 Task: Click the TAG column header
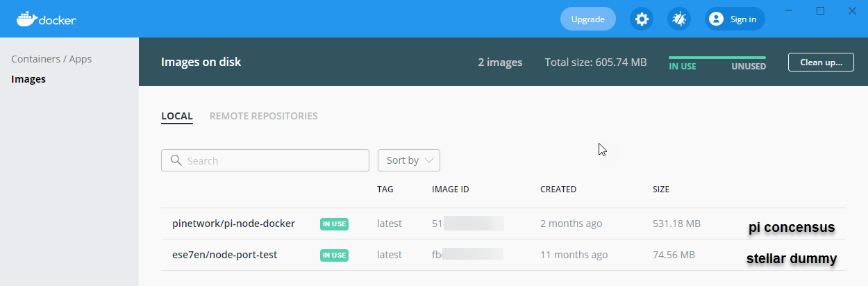click(385, 189)
